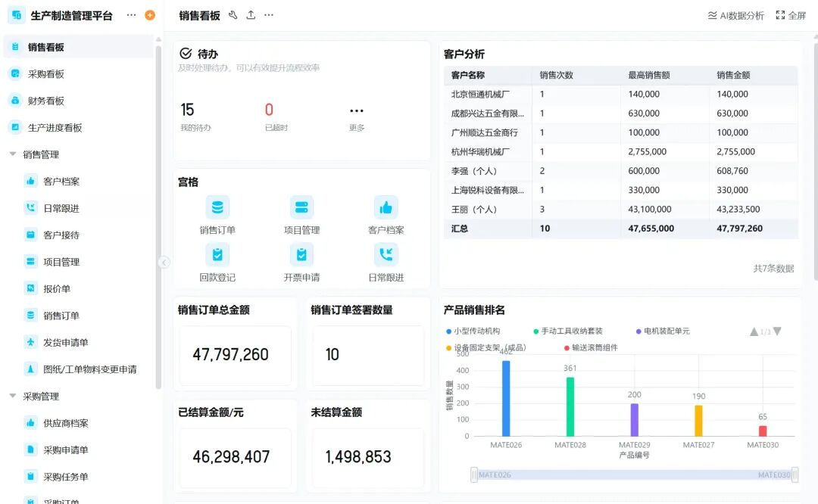Click the orange plus icon in header
Image resolution: width=818 pixels, height=504 pixels.
[150, 15]
